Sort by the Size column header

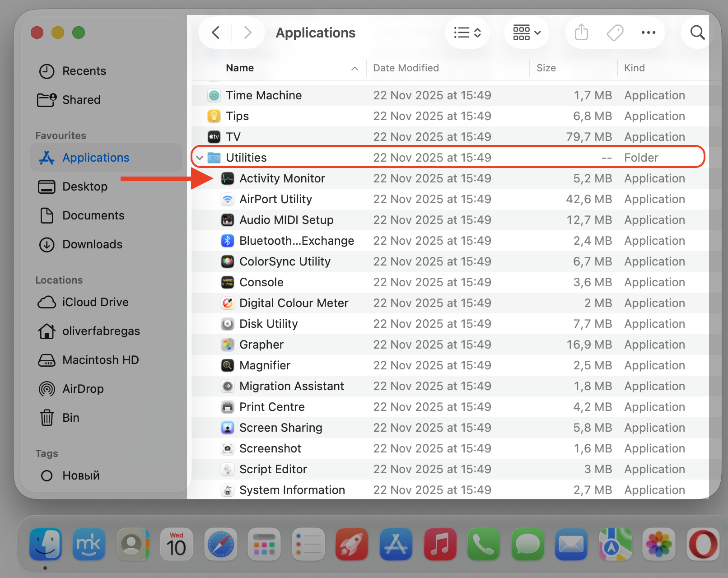tap(546, 68)
